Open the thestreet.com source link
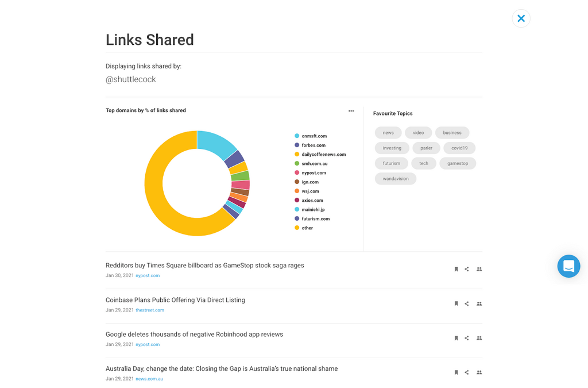 [150, 310]
